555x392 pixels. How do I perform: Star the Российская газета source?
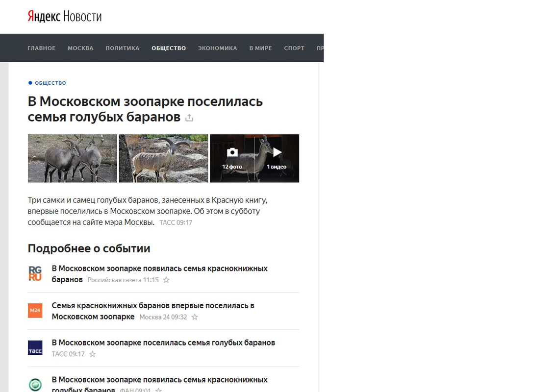pos(166,280)
